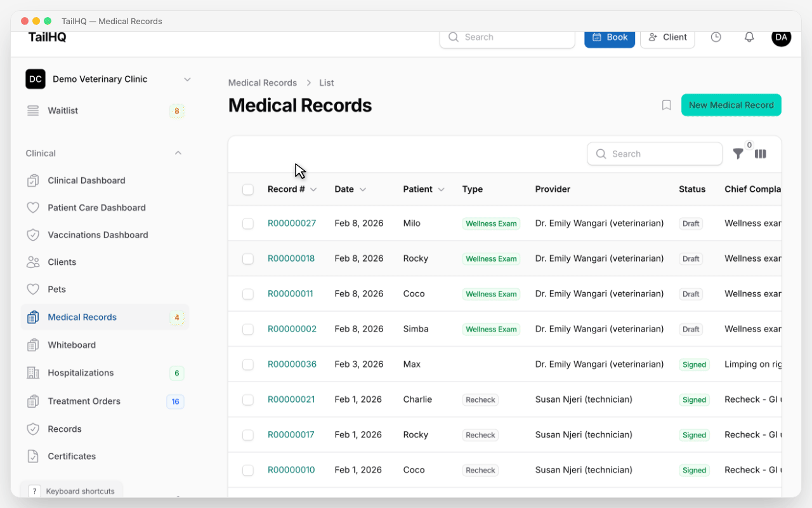Viewport: 812px width, 508px height.
Task: Select the Whiteboard sidebar icon
Action: [x=34, y=345]
